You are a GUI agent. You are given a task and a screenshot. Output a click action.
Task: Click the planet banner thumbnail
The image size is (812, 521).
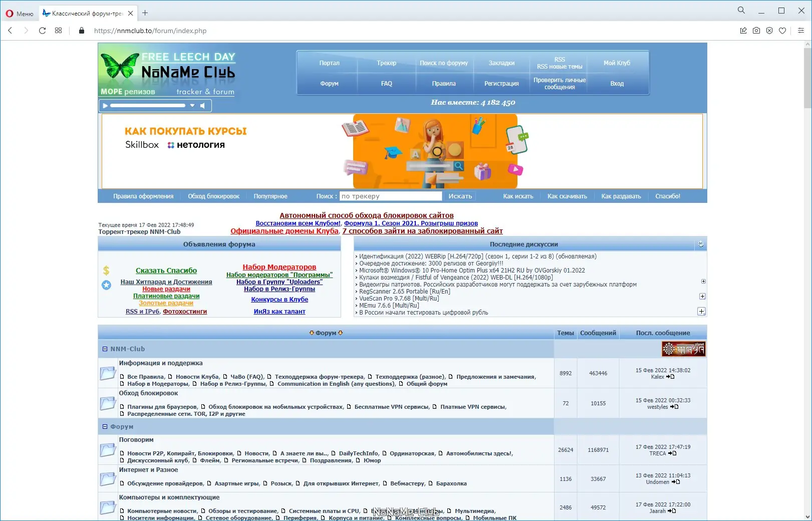683,349
